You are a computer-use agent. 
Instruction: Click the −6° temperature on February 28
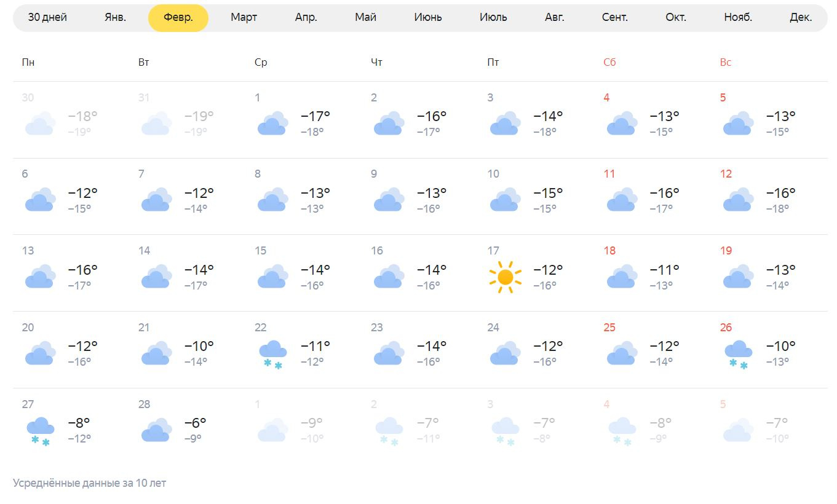pyautogui.click(x=195, y=423)
